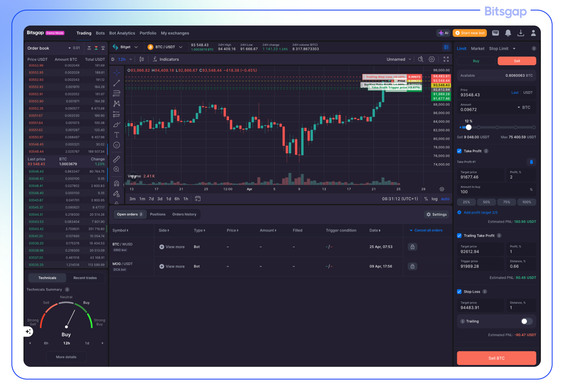Open the wallet card icon
564x392 pixels.
pyautogui.click(x=496, y=33)
